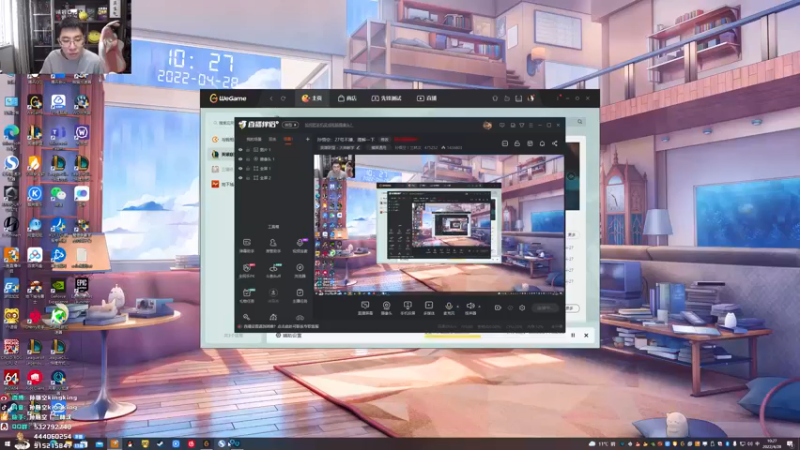
Task: Add a 摄像头 camera source from the bottom toolbar
Action: [386, 308]
